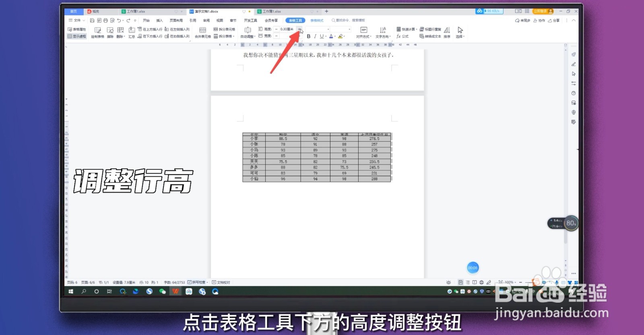The image size is (644, 335).
Task: Click the WeChat icon in taskbar
Action: coord(163,292)
